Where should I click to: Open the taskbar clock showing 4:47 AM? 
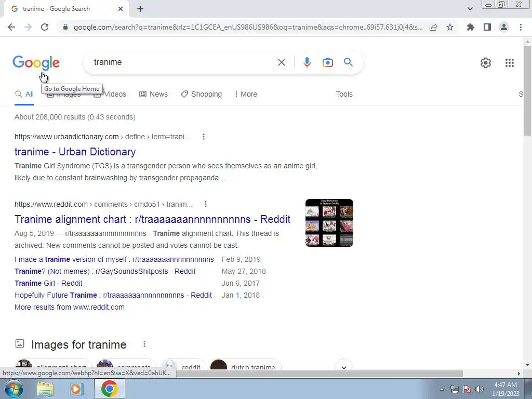(506, 389)
